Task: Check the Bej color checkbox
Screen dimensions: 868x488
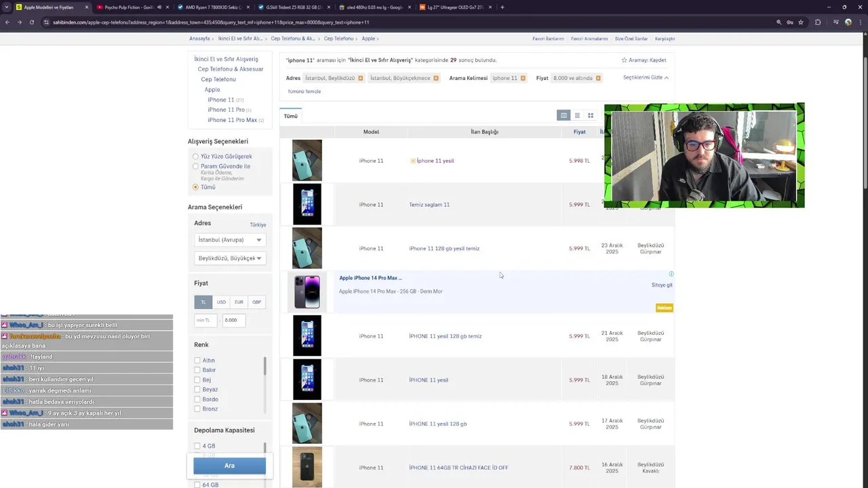Action: pos(197,380)
